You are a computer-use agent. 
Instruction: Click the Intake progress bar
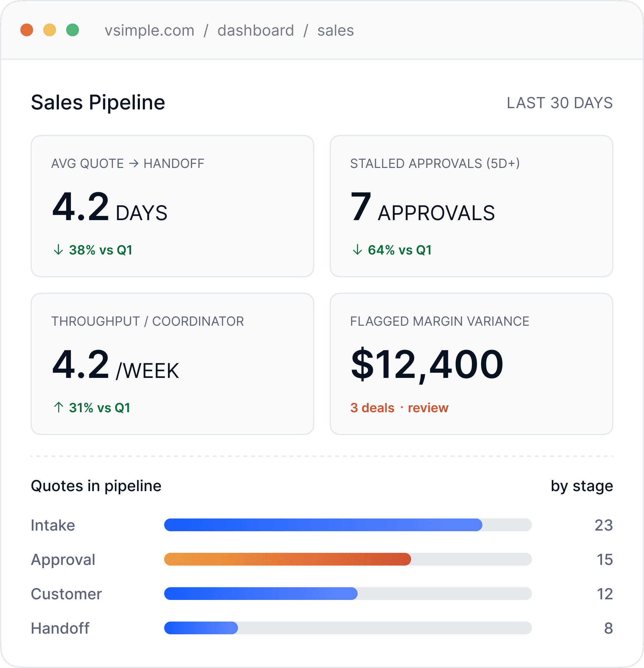[x=323, y=525]
